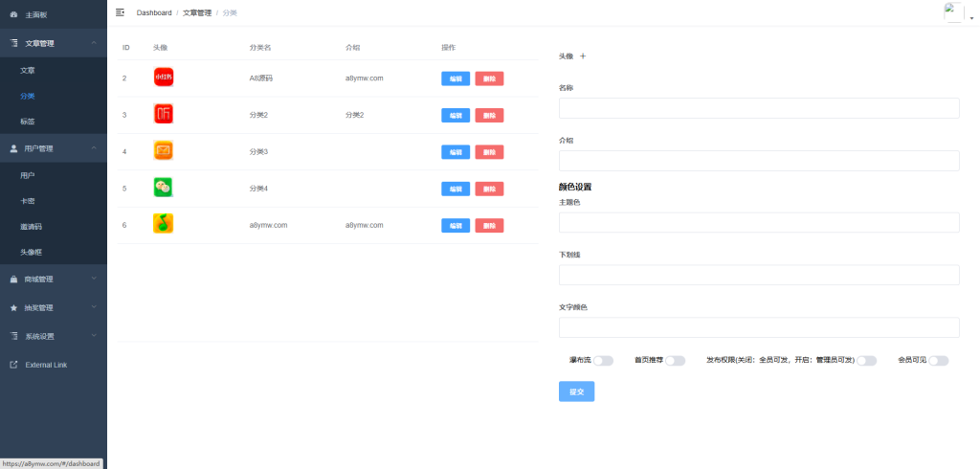The image size is (980, 469).
Task: Click 删除 button for 分类2 row
Action: point(489,115)
